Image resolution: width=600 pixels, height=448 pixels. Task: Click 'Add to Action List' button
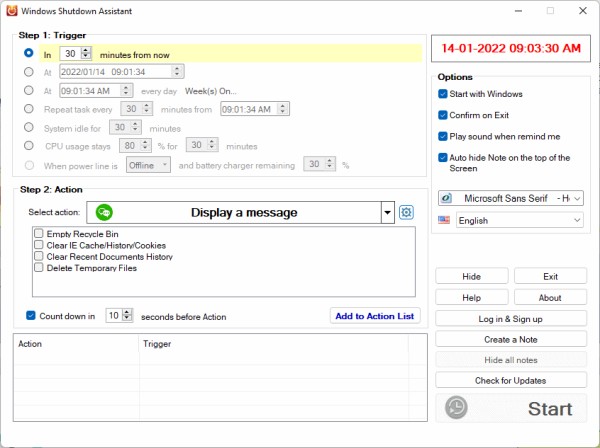[x=375, y=316]
